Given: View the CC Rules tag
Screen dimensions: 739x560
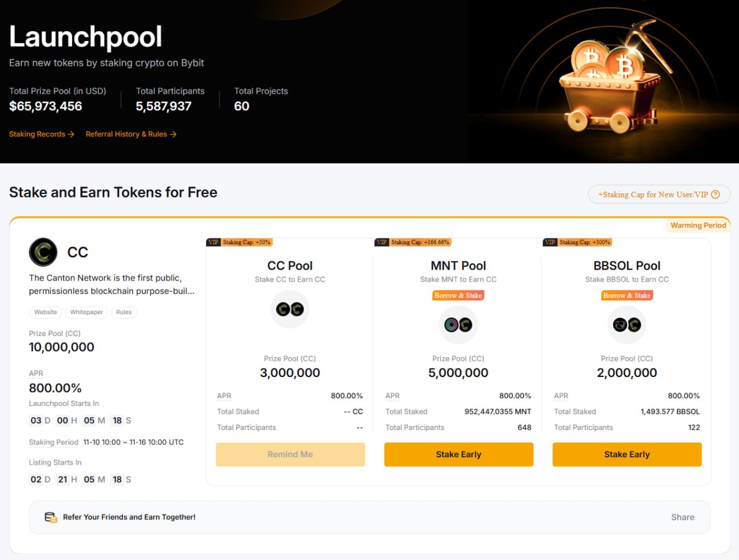Looking at the screenshot, I should [124, 312].
